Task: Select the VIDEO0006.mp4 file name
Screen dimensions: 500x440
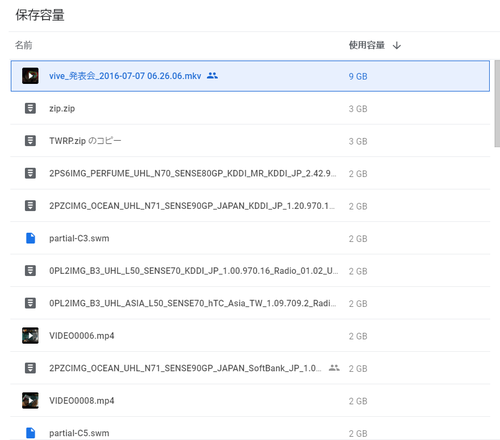Action: click(x=82, y=336)
